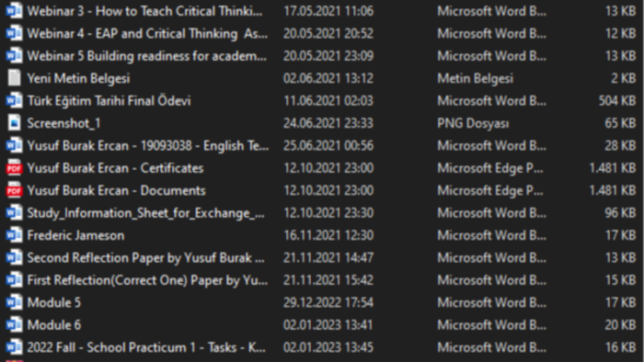Screen dimensions: 644x362
Task: Click date 02.01.2023 13:45
Action: [x=328, y=347]
